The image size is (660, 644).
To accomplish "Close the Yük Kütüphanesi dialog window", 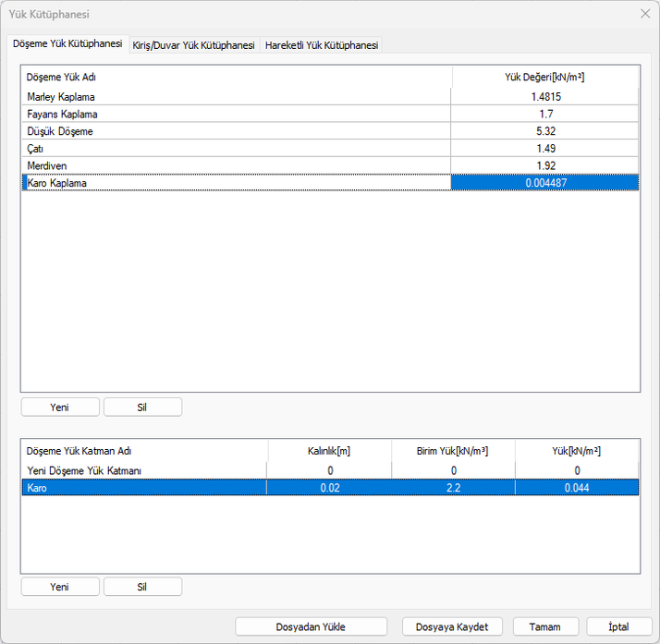I will [x=644, y=14].
